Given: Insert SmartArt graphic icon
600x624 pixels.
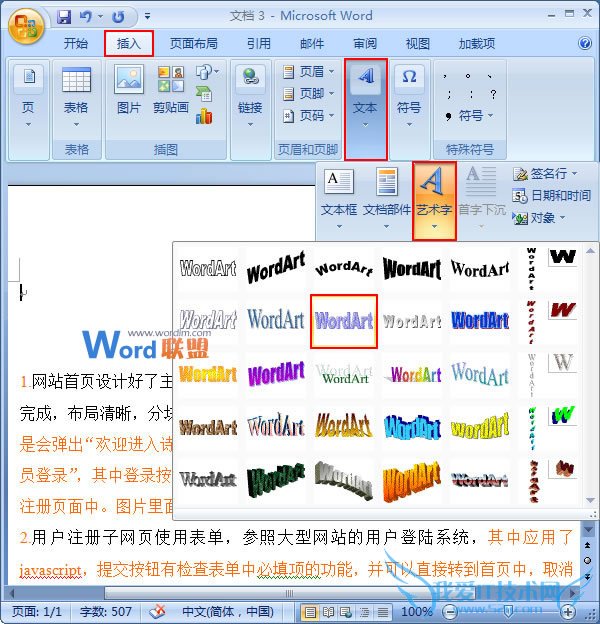Looking at the screenshot, I should pyautogui.click(x=204, y=94).
